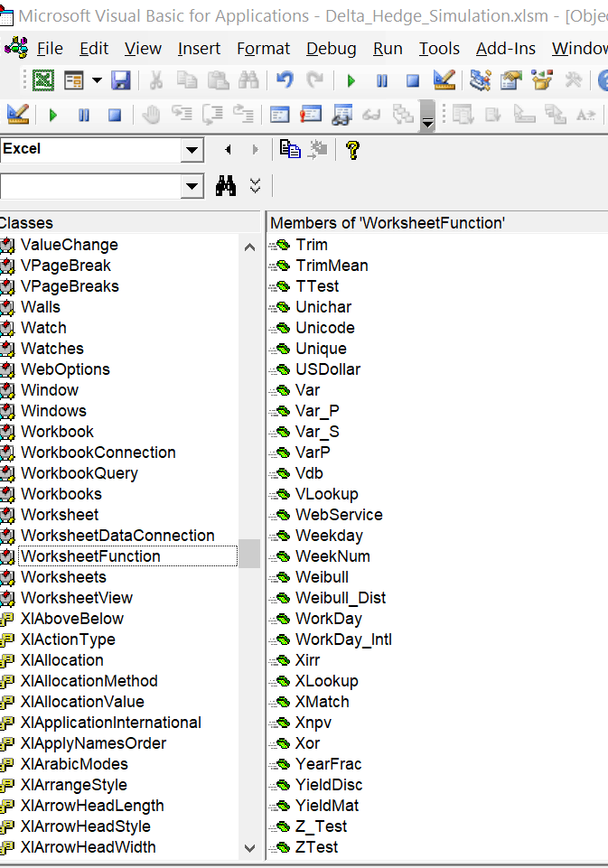Click the Undo arrow icon
Screen dimensions: 608x868
pyautogui.click(x=285, y=80)
